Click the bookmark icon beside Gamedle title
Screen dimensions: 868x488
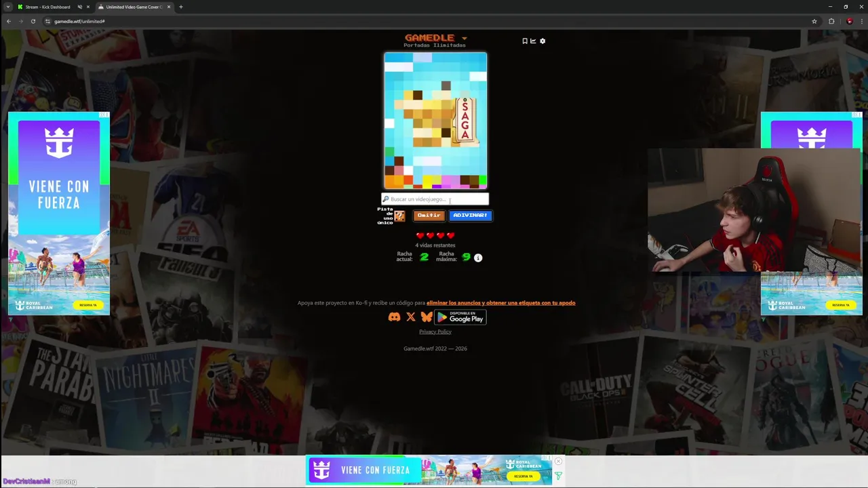pos(525,41)
